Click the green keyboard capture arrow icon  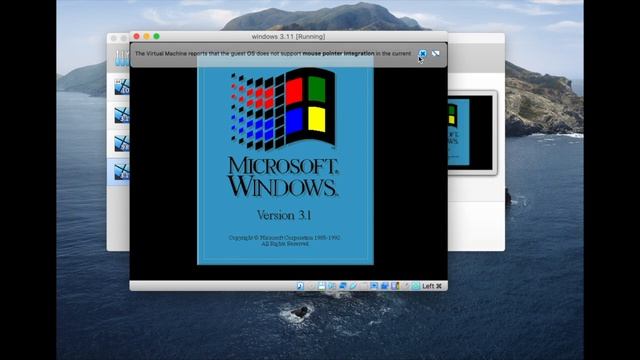click(416, 286)
